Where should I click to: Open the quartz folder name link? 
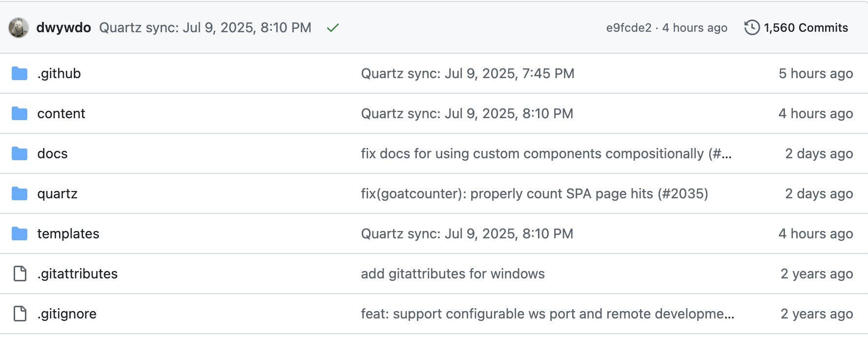tap(58, 193)
